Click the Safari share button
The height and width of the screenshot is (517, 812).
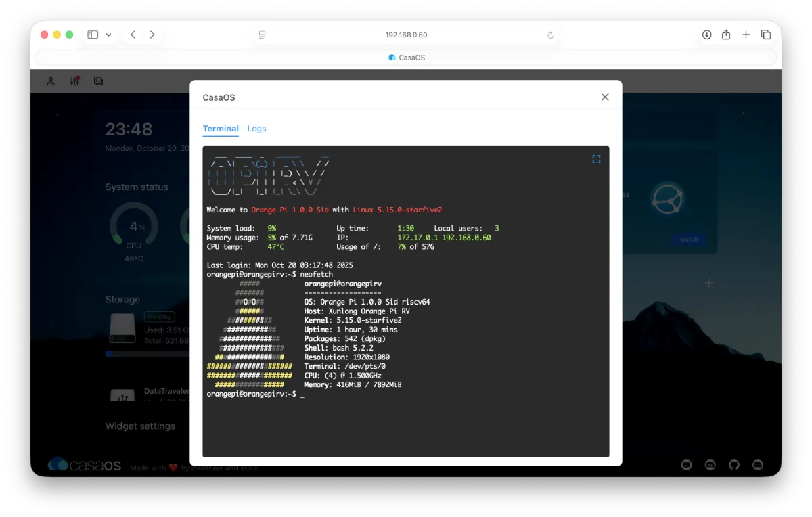(726, 35)
